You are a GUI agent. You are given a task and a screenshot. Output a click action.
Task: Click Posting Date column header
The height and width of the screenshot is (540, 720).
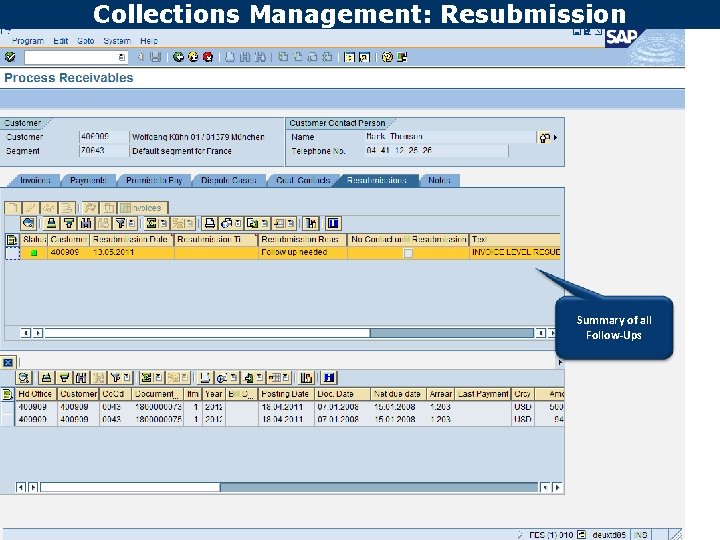click(x=286, y=394)
